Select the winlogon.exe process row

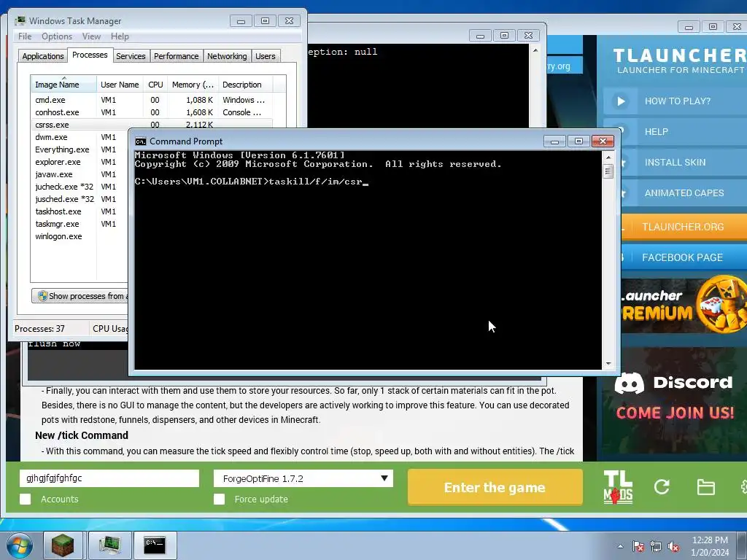[x=80, y=236]
